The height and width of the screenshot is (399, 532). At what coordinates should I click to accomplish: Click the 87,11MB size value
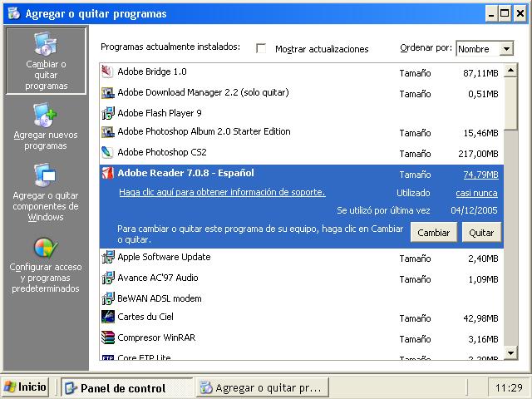[480, 73]
